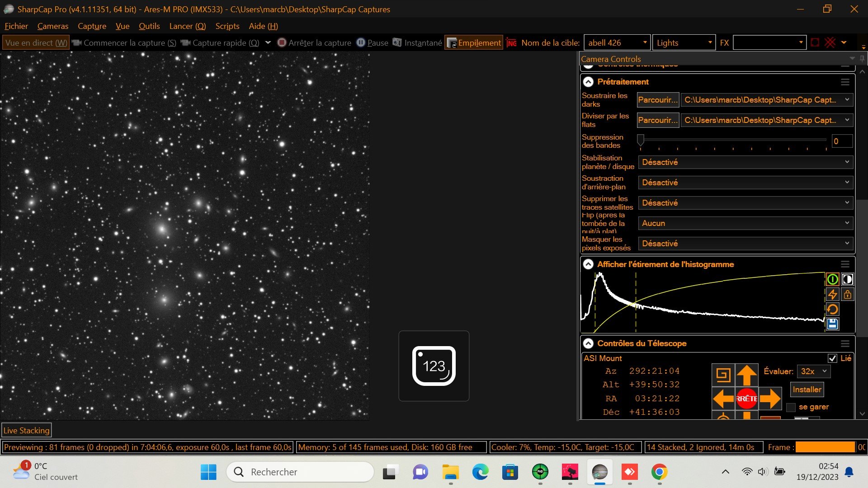Collapse the Prétraitement section
868x488 pixels.
point(588,82)
